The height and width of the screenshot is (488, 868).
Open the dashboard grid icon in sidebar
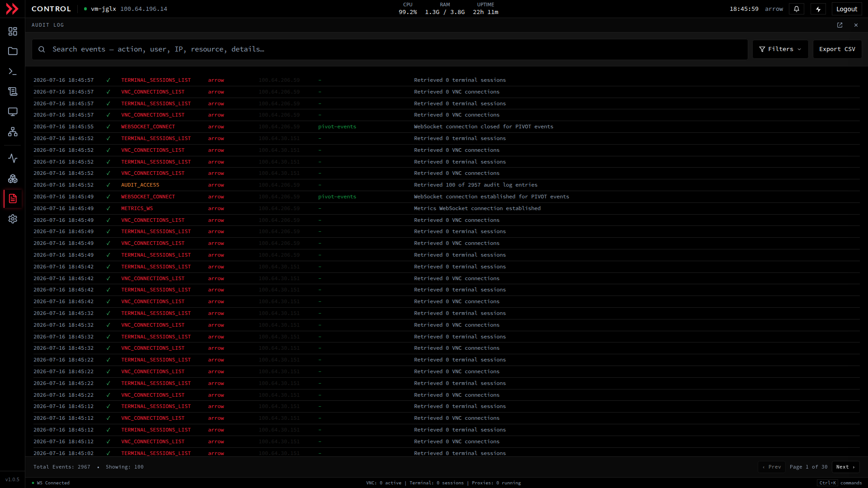click(x=13, y=31)
